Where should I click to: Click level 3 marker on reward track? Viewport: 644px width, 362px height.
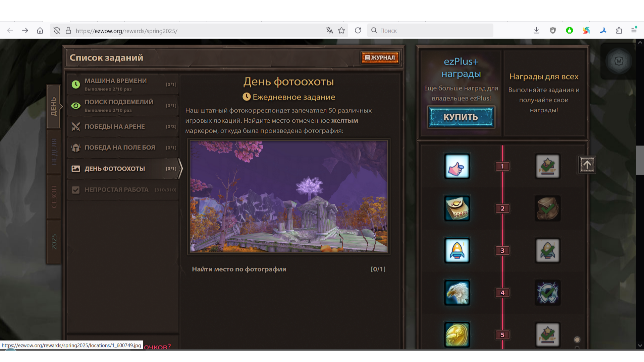[502, 250]
